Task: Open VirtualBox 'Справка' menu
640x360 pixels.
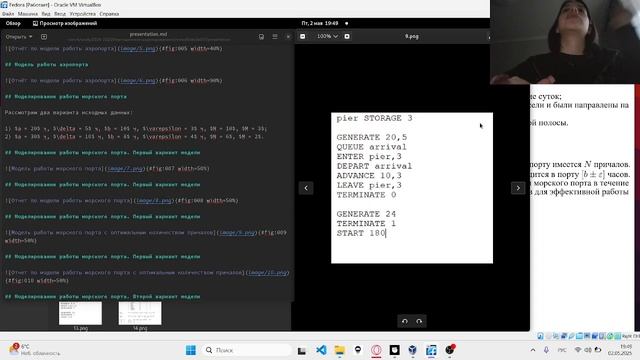Action: (109, 14)
